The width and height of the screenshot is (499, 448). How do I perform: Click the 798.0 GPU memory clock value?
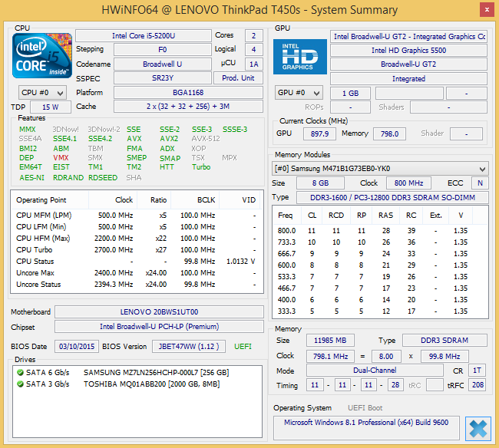coord(389,133)
